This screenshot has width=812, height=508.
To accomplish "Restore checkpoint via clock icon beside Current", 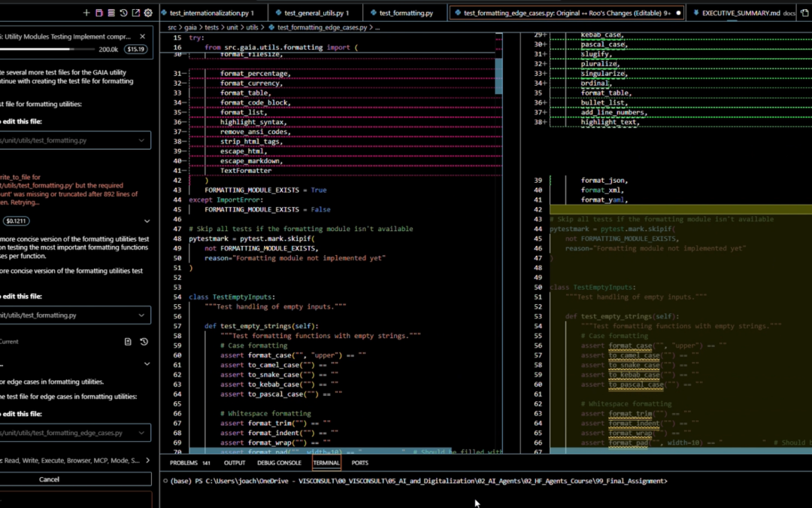I will (x=144, y=342).
